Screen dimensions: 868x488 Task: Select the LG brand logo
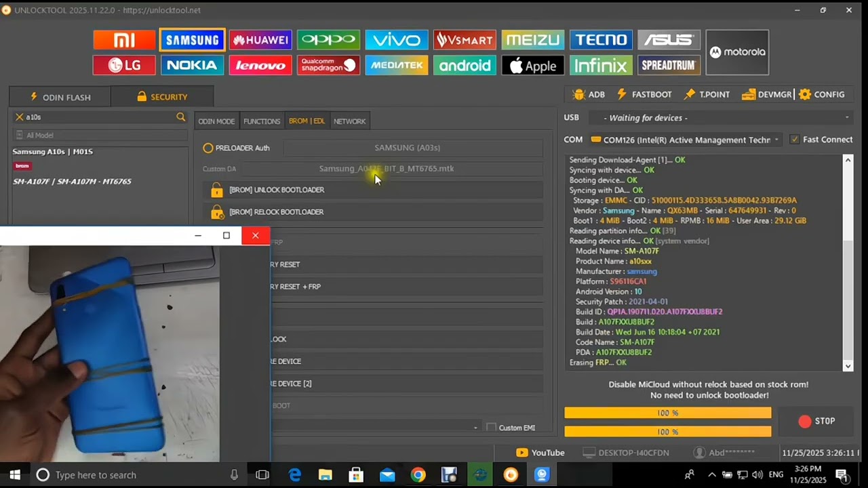[x=124, y=65]
